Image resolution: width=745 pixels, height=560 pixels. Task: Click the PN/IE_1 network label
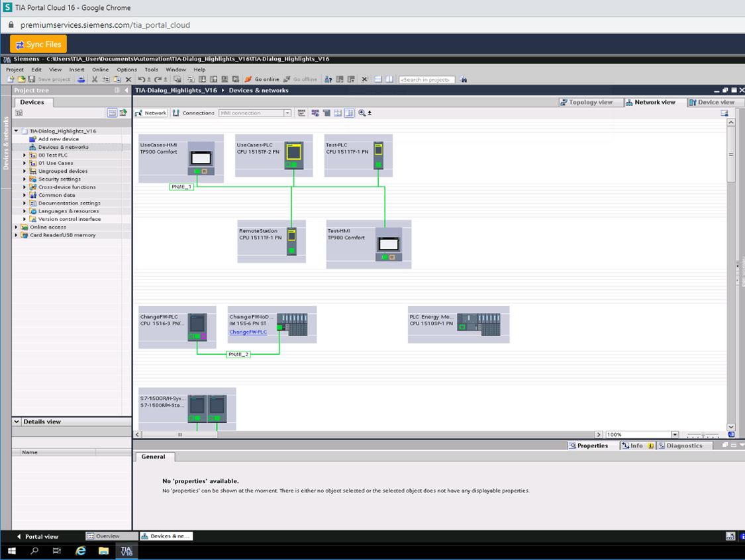point(181,187)
